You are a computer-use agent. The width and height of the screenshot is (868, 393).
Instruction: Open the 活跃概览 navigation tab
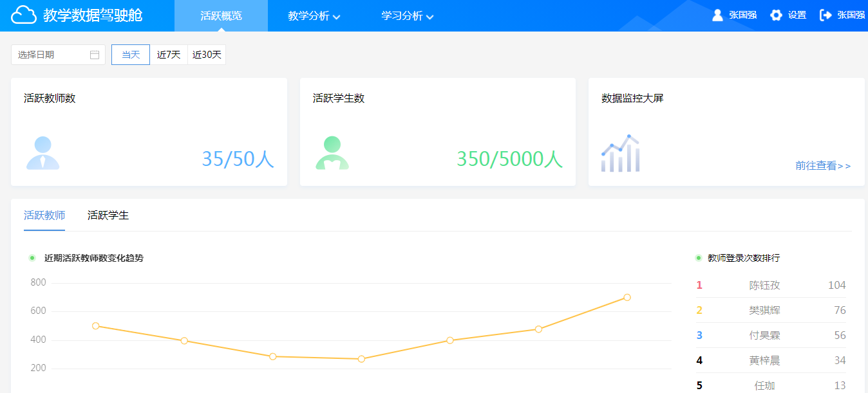[221, 16]
